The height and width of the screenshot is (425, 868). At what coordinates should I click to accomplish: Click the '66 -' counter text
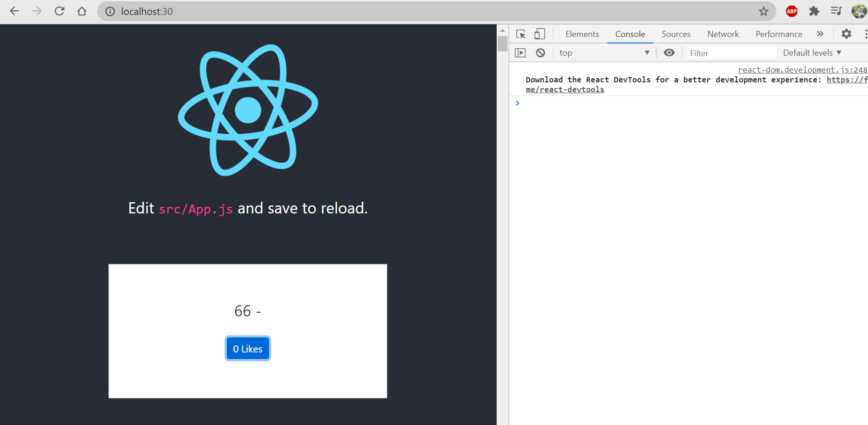248,311
